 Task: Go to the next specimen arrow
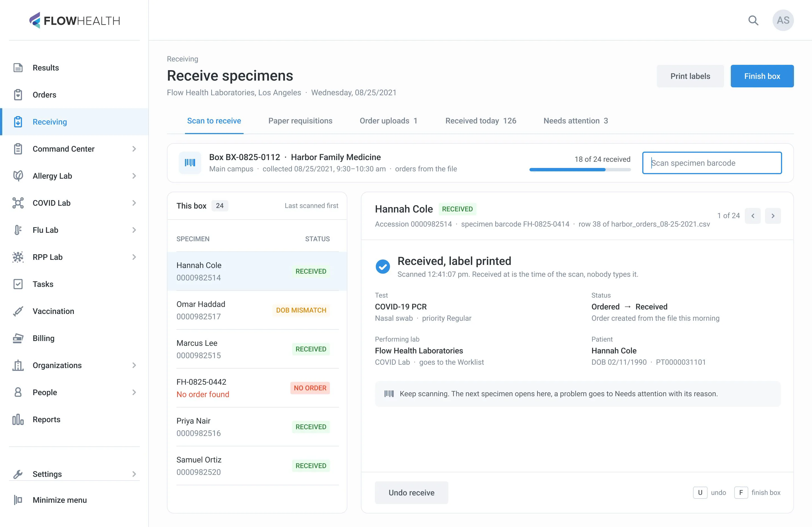click(x=773, y=216)
